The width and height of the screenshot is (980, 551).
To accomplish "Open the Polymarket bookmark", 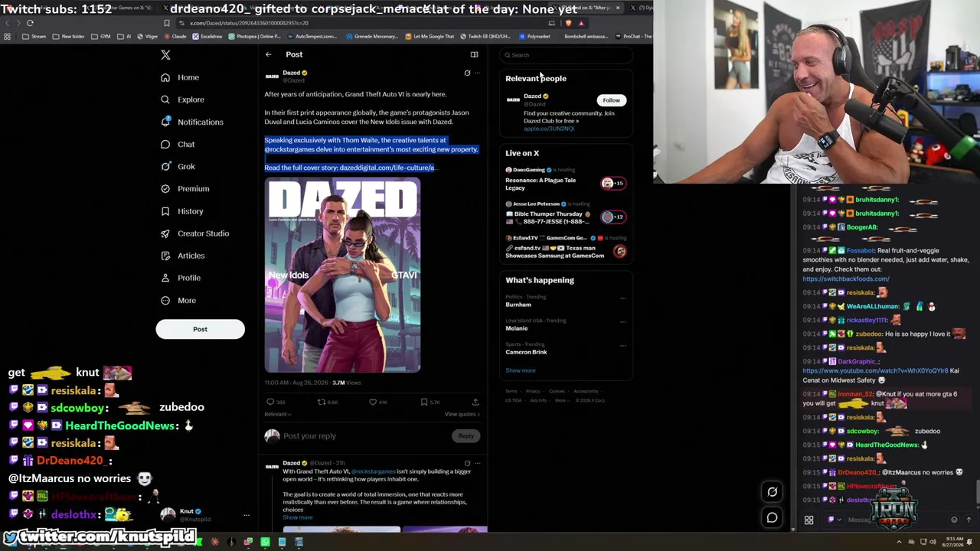I will click(x=535, y=37).
